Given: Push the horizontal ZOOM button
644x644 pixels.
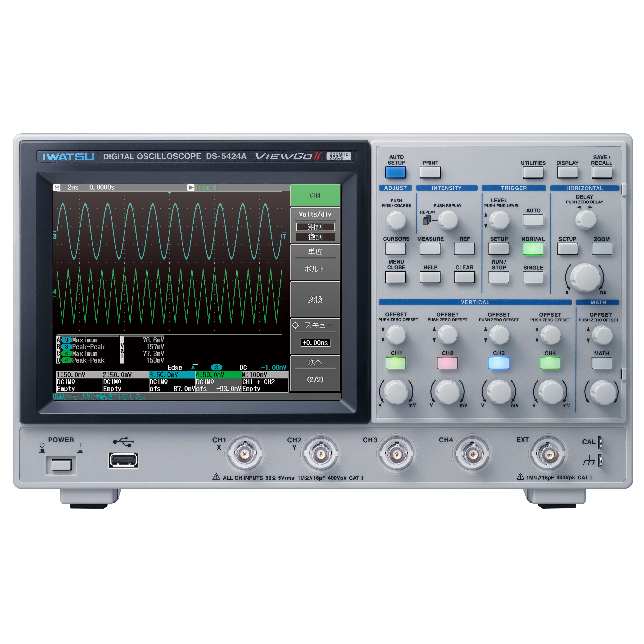Looking at the screenshot, I should click(x=602, y=249).
